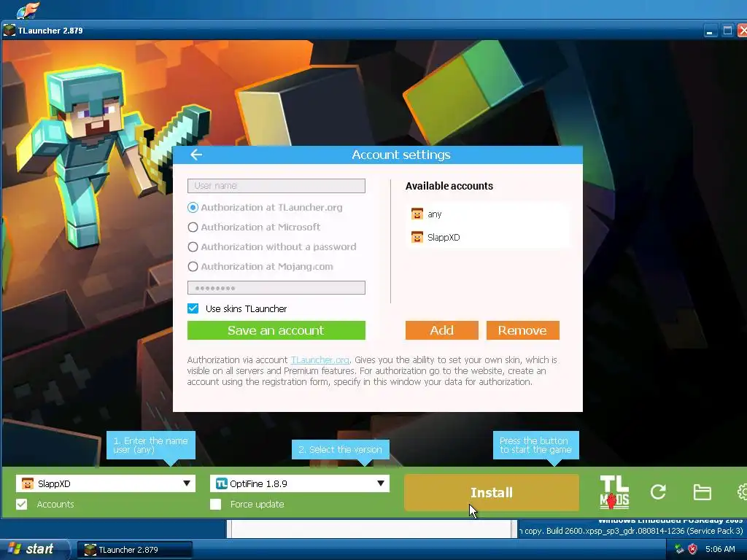Screen dimensions: 747x560
Task: Select Authorization at Mojang.com
Action: (x=193, y=267)
